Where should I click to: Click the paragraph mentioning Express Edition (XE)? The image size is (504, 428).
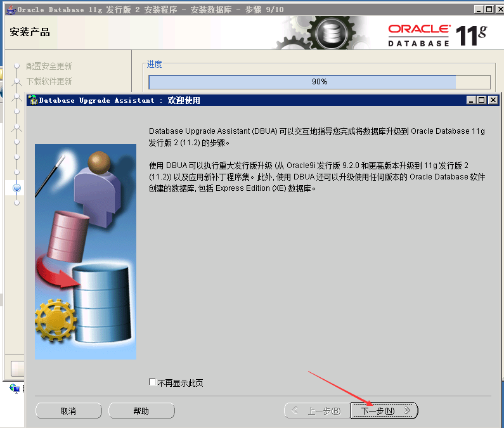tap(316, 177)
